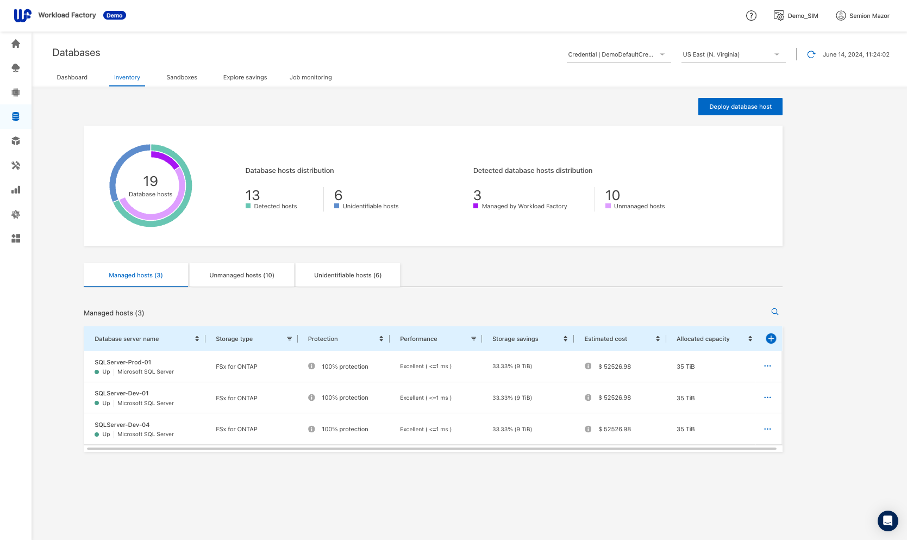The height and width of the screenshot is (540, 907).
Task: Select the Databases icon in sidebar
Action: pos(15,117)
